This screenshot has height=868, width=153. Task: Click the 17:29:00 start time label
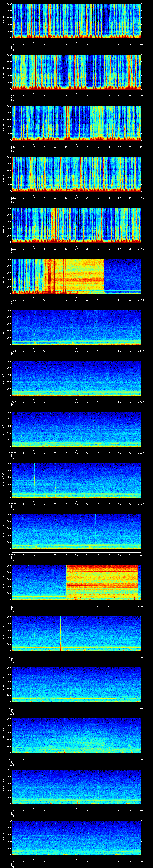click(12, 44)
